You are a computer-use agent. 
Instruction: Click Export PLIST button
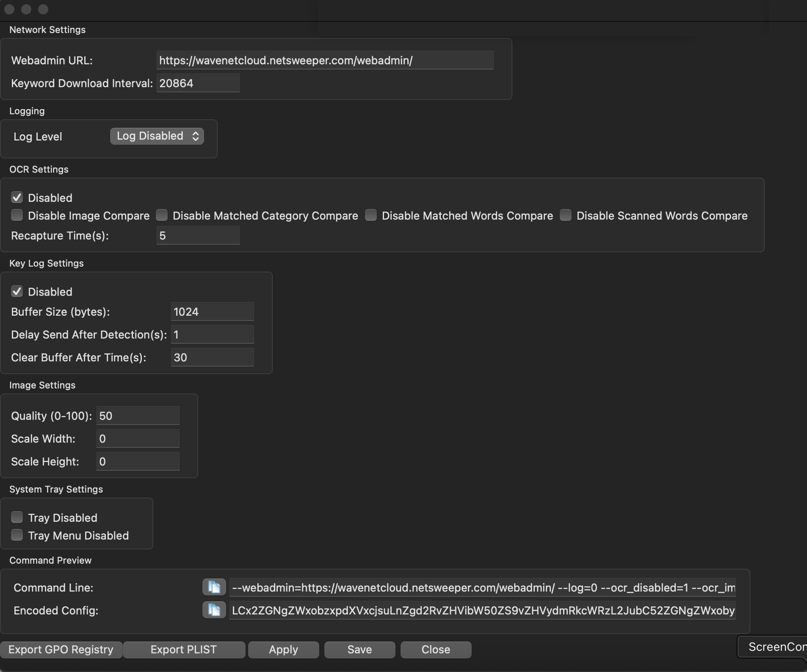(183, 650)
